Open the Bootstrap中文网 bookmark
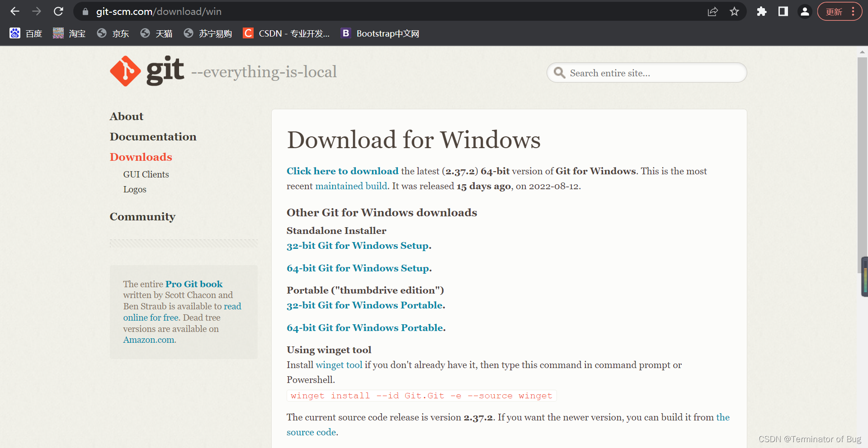Screen dimensions: 868x448 click(380, 33)
